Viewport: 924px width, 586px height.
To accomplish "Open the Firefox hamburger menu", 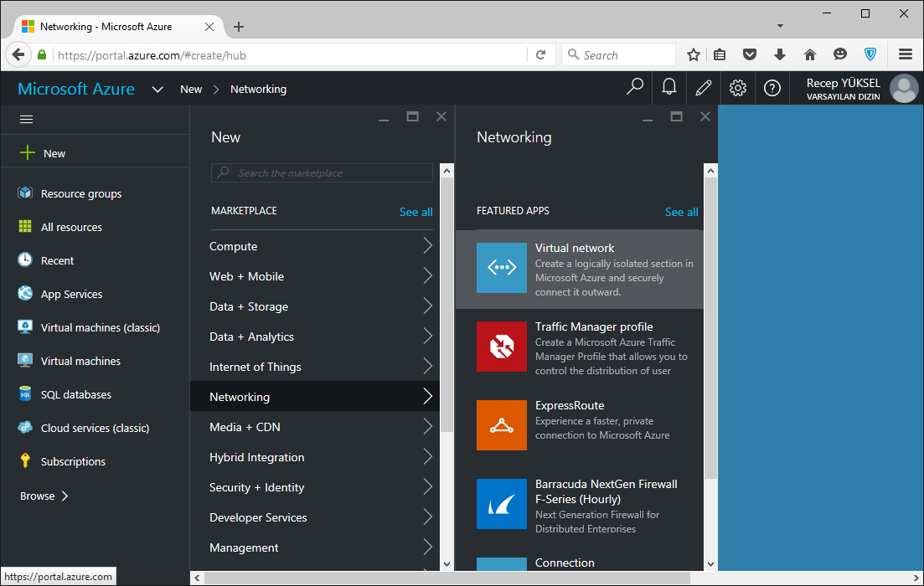I will tap(906, 54).
